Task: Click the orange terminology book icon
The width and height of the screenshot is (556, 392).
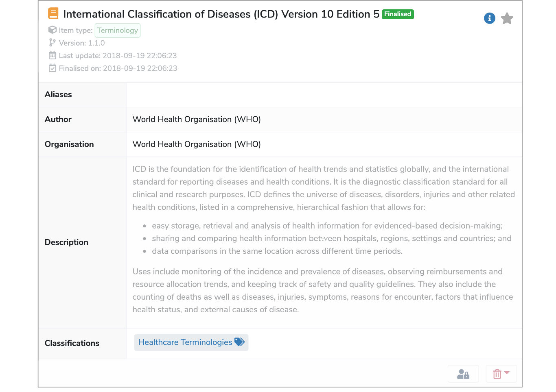Action: (x=53, y=13)
